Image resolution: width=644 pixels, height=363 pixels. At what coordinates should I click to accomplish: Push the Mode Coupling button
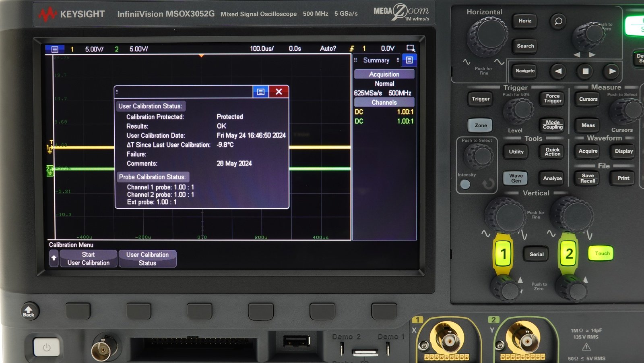[x=553, y=125]
